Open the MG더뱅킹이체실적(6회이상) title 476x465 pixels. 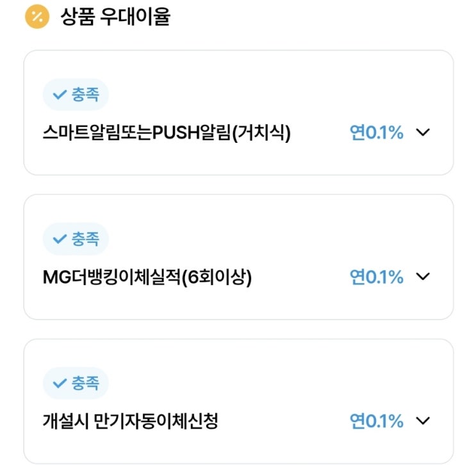click(147, 277)
